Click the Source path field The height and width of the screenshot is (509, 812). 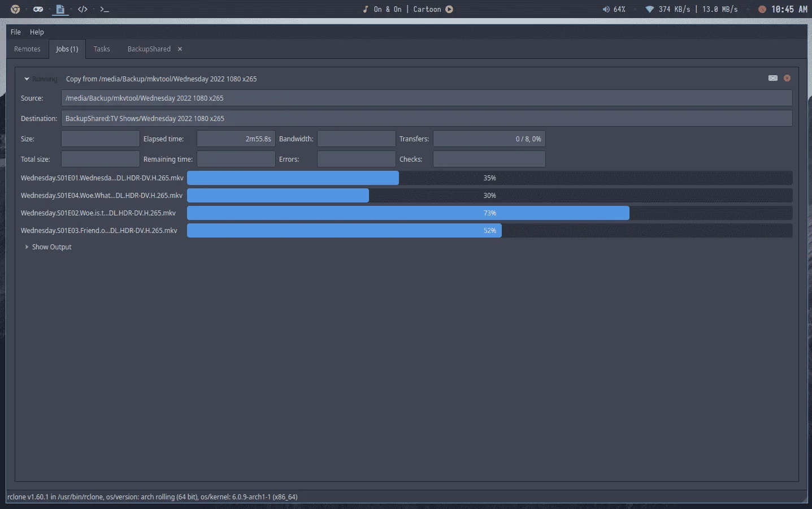(427, 98)
